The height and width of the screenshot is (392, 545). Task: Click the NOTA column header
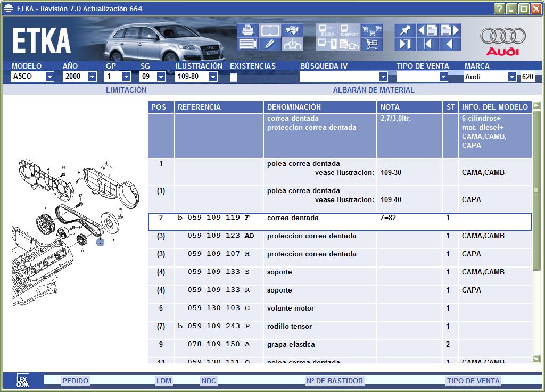[x=409, y=107]
